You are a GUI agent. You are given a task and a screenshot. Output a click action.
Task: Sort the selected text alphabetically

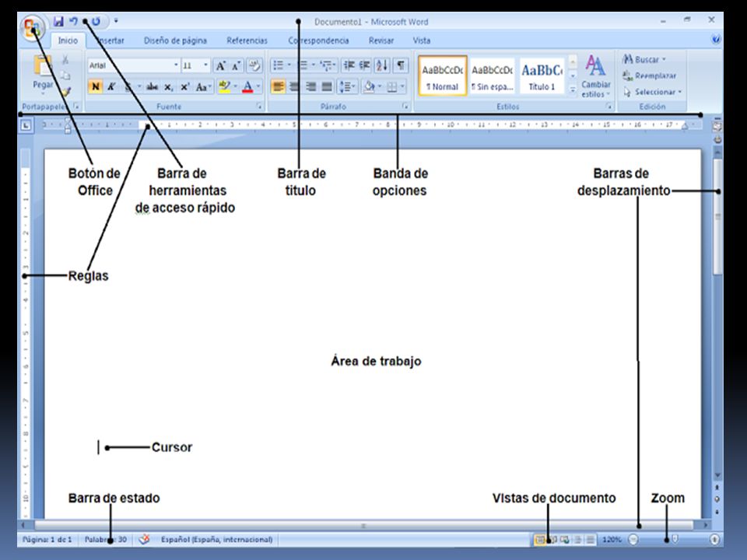pyautogui.click(x=382, y=65)
